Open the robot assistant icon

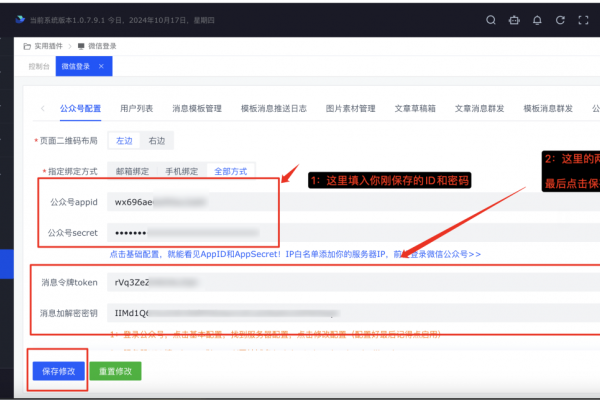(514, 20)
